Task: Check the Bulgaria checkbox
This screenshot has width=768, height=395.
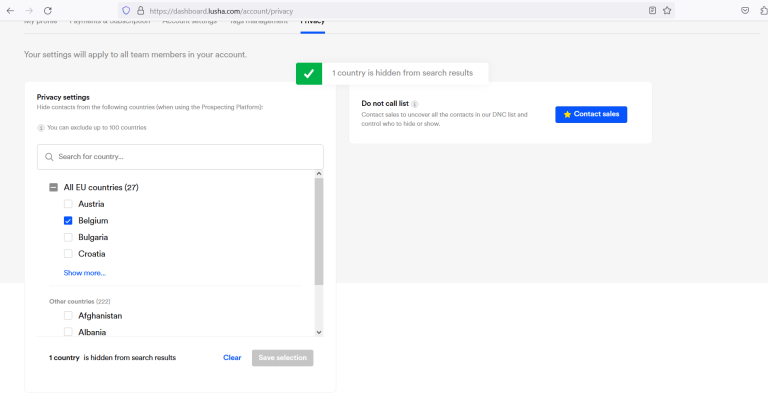Action: 68,237
